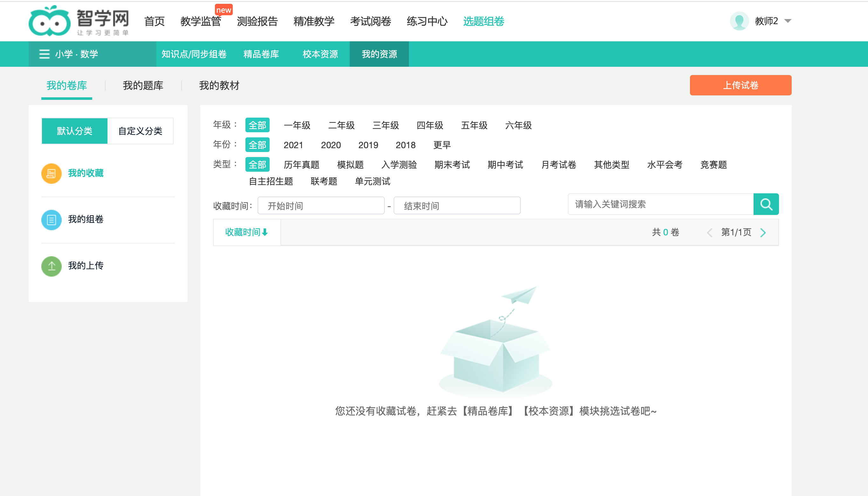Viewport: 868px width, 496px height.
Task: Click the 教师2 user avatar
Action: 739,21
